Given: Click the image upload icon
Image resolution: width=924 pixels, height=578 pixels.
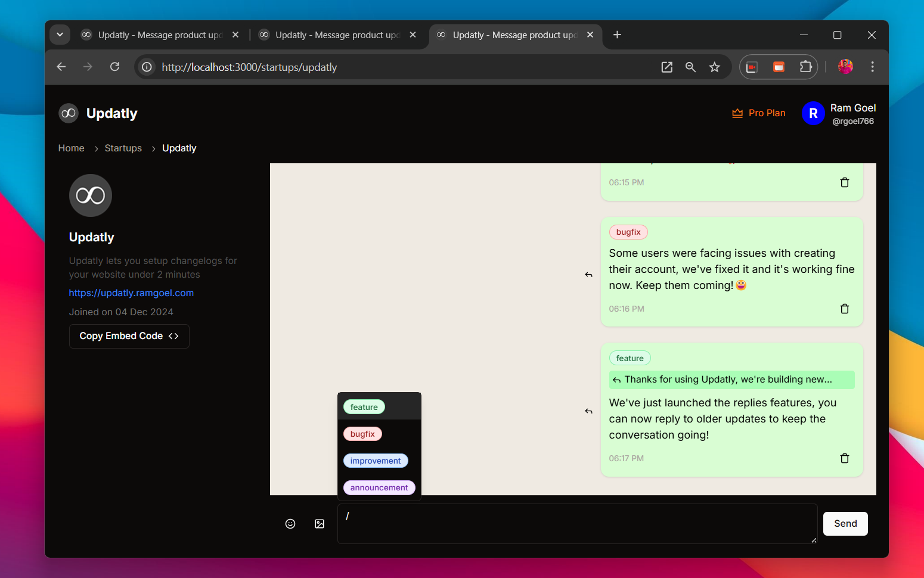Looking at the screenshot, I should coord(320,524).
